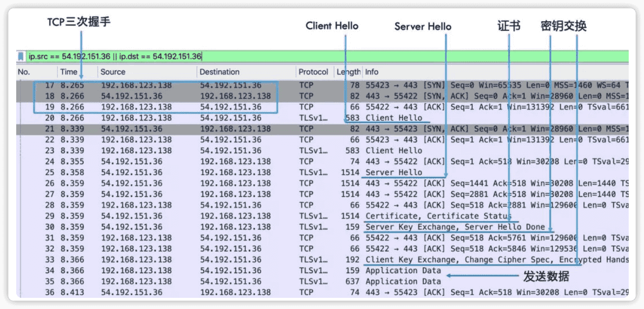
Task: Open the display filter bookmark icon
Action: [21, 57]
